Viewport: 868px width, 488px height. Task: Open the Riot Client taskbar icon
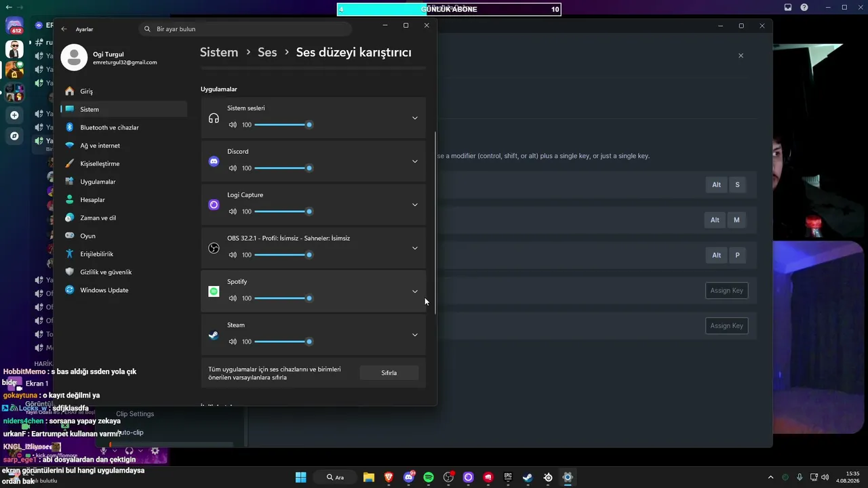click(488, 477)
